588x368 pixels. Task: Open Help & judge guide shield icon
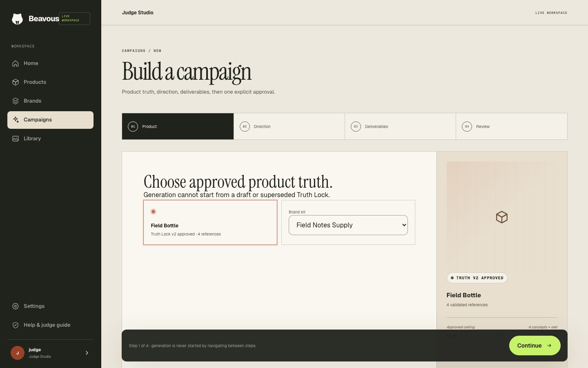16,325
